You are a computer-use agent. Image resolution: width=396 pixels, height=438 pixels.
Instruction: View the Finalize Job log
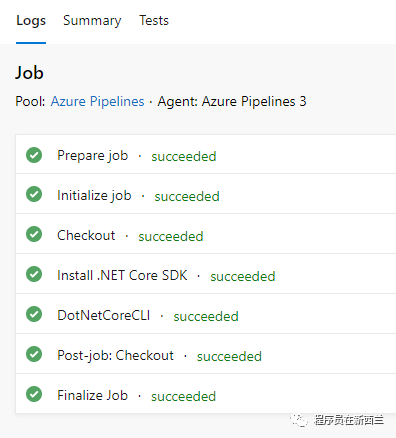click(x=206, y=394)
